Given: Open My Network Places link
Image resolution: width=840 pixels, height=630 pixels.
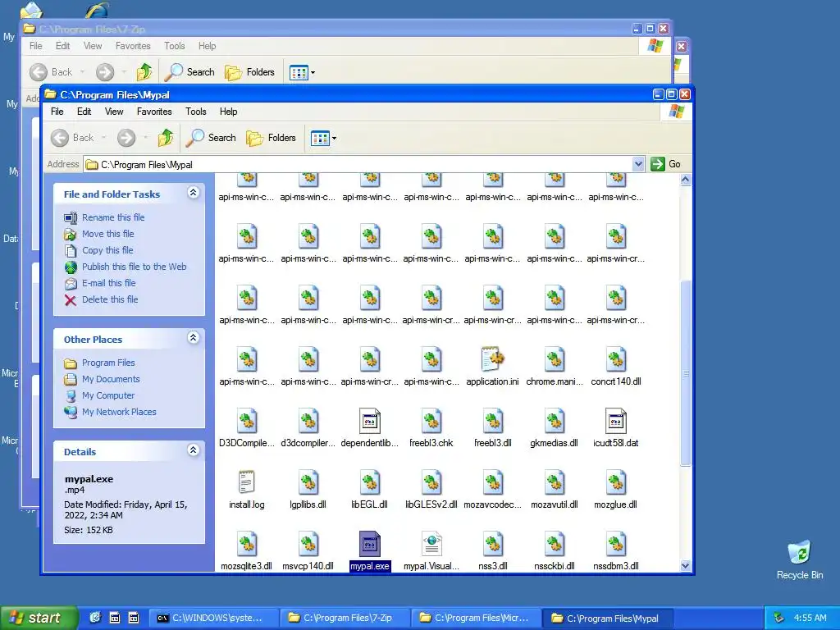Looking at the screenshot, I should click(x=119, y=412).
